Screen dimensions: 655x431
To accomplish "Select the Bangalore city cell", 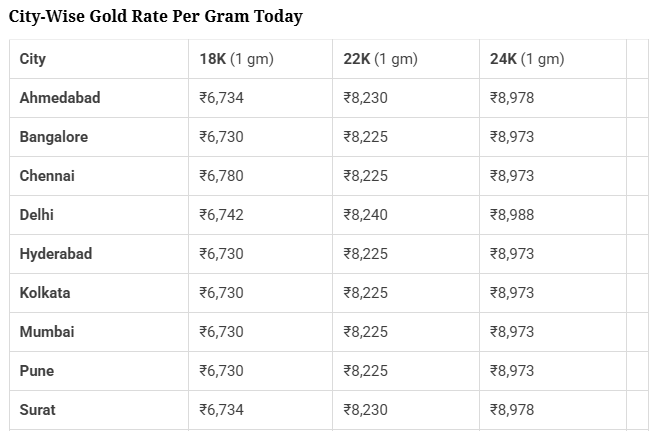I will tap(54, 137).
